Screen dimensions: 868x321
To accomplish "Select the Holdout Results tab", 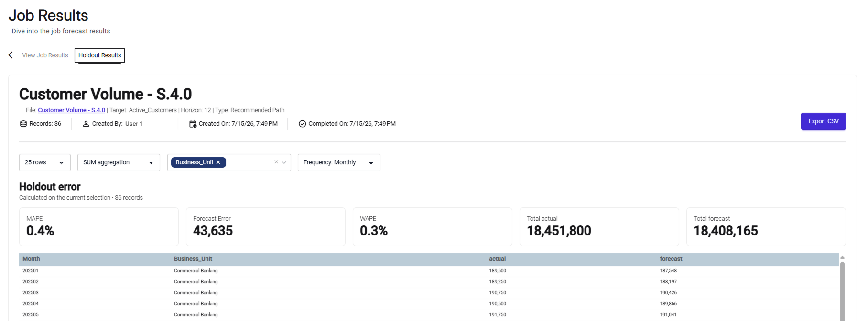I will [99, 55].
